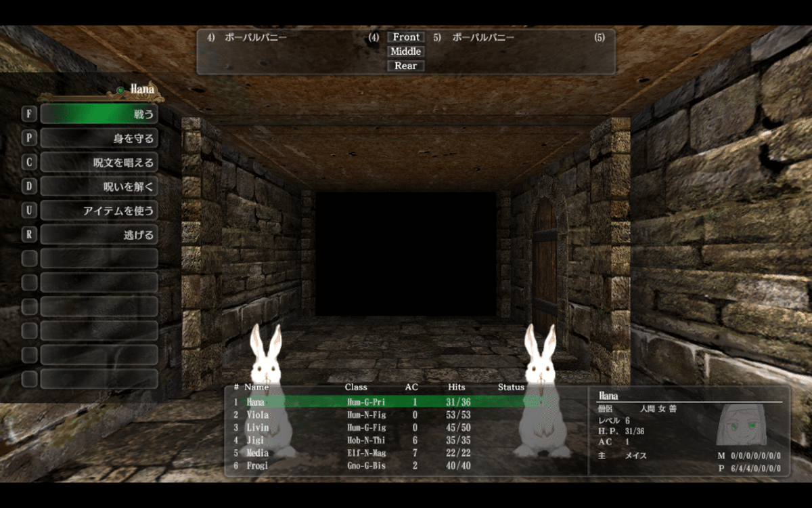Select the Front row tab
The image size is (812, 508).
click(x=406, y=37)
